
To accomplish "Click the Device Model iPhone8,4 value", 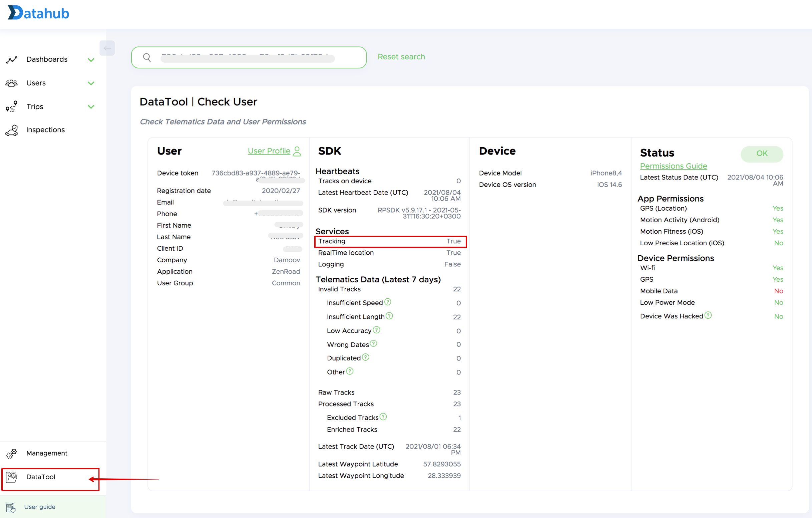I will point(606,173).
